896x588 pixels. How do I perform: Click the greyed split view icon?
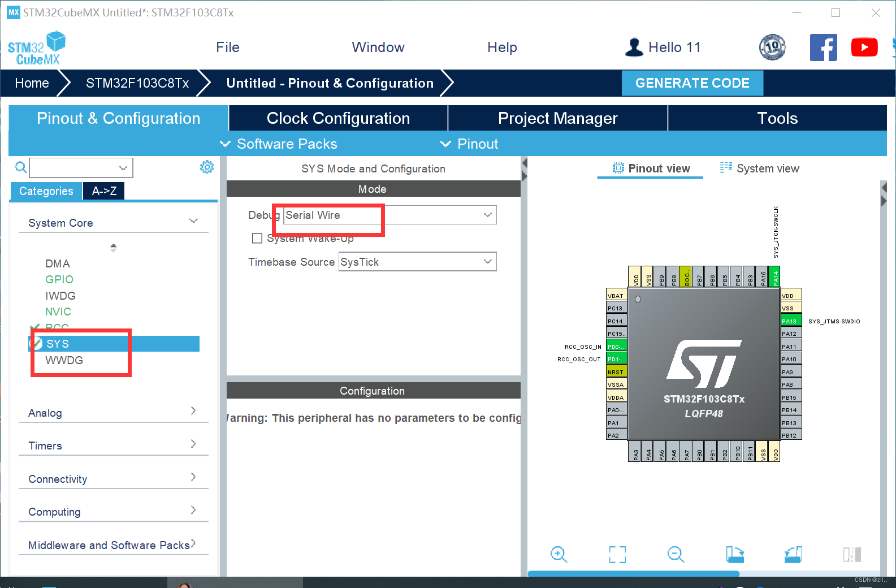click(x=851, y=554)
